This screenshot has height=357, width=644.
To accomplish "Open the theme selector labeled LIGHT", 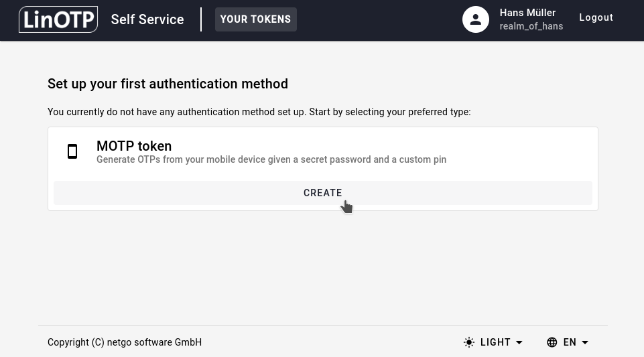I will [x=495, y=342].
